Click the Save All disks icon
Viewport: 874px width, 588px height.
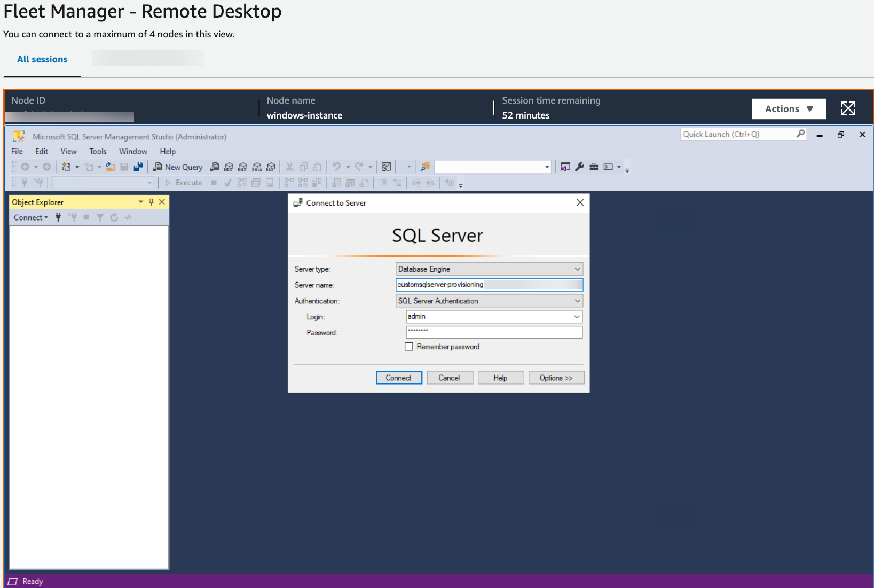click(x=138, y=167)
